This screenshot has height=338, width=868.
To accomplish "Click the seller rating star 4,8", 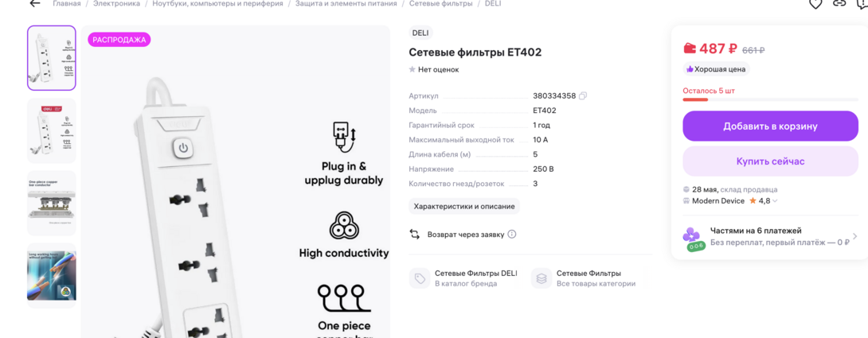I will tap(753, 200).
